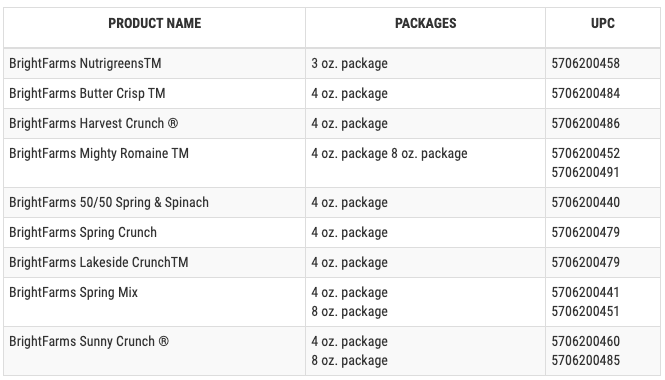Image resolution: width=665 pixels, height=380 pixels.
Task: Click UPC 5706200491 for Mighty Romaine
Action: (x=585, y=172)
